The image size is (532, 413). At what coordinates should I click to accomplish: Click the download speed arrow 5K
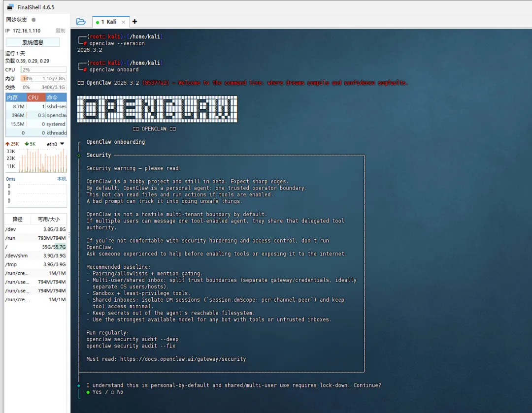click(30, 144)
